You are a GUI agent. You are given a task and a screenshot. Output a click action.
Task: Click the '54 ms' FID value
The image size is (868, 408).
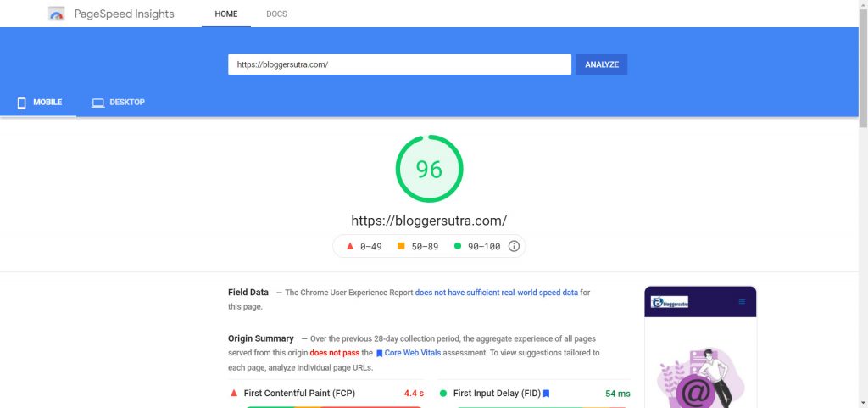coord(618,394)
